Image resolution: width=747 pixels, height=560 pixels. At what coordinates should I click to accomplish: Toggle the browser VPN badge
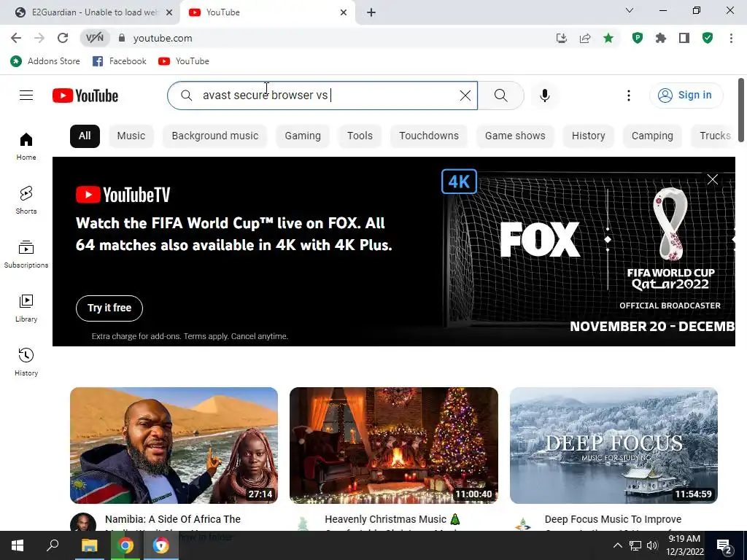pyautogui.click(x=94, y=38)
